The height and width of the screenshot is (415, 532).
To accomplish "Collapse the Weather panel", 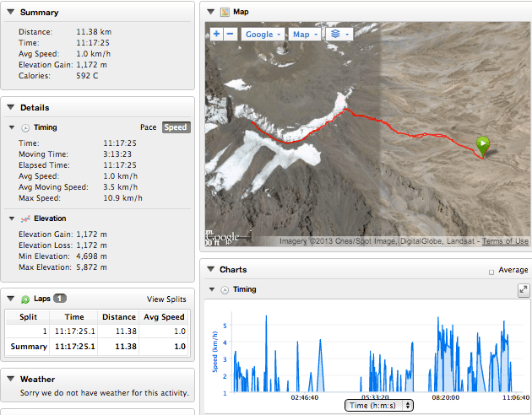I will coord(10,379).
